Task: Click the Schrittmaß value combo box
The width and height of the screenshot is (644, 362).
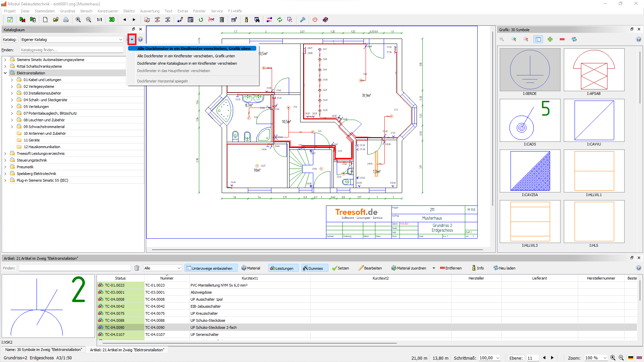Action: point(489,358)
